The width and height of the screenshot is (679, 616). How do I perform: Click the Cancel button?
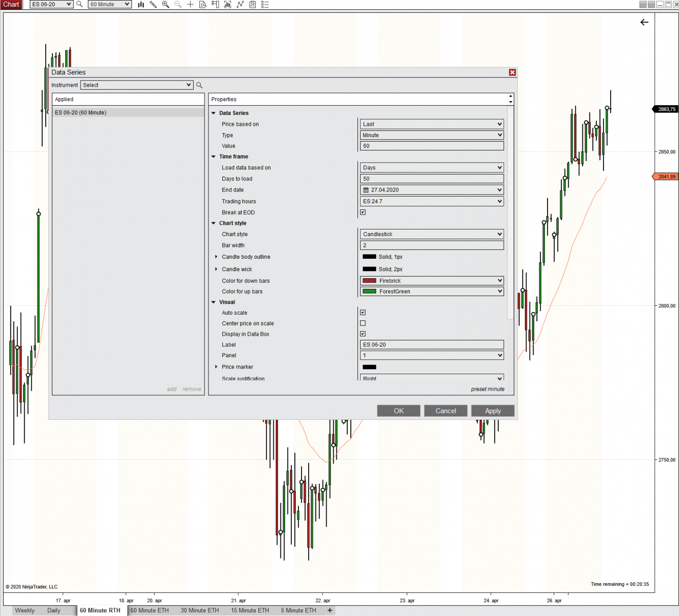446,411
